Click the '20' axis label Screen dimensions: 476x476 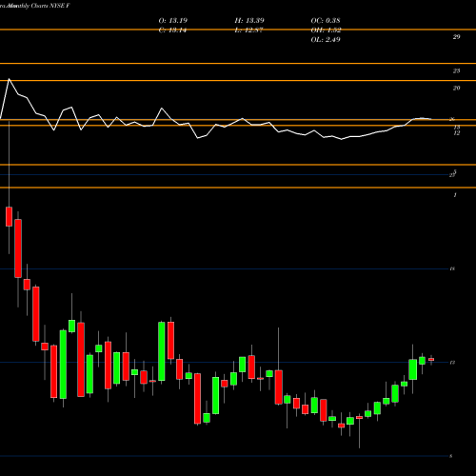[456, 88]
